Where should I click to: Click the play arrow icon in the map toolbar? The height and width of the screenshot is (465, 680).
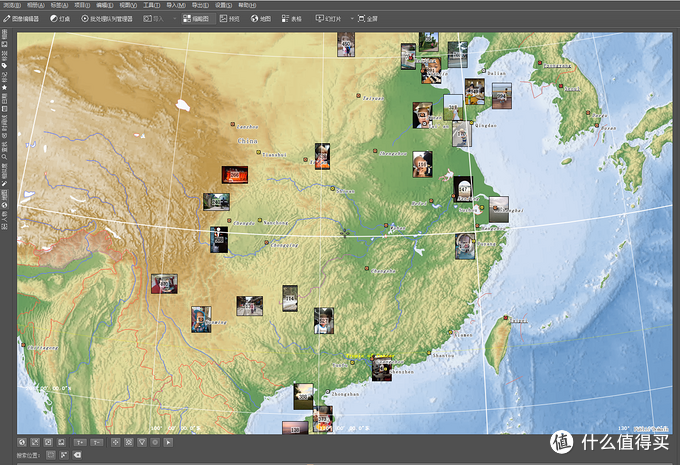[168, 441]
